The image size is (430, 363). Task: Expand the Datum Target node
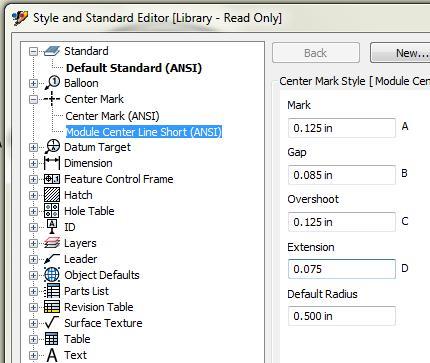[x=33, y=147]
